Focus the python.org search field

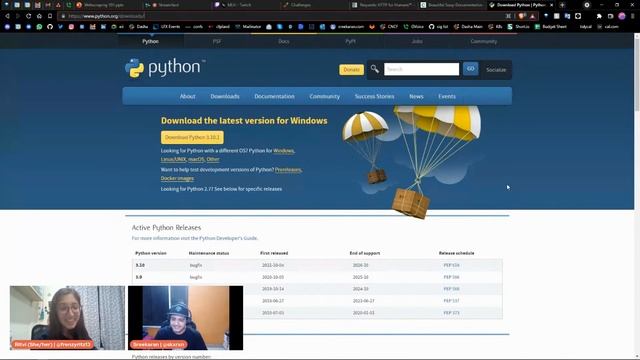[421, 69]
